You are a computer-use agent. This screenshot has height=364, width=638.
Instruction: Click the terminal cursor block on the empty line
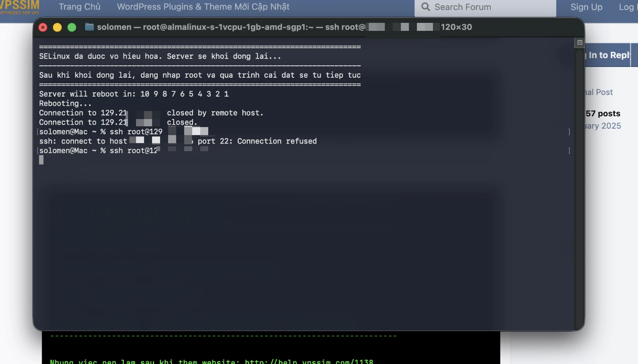pos(41,160)
